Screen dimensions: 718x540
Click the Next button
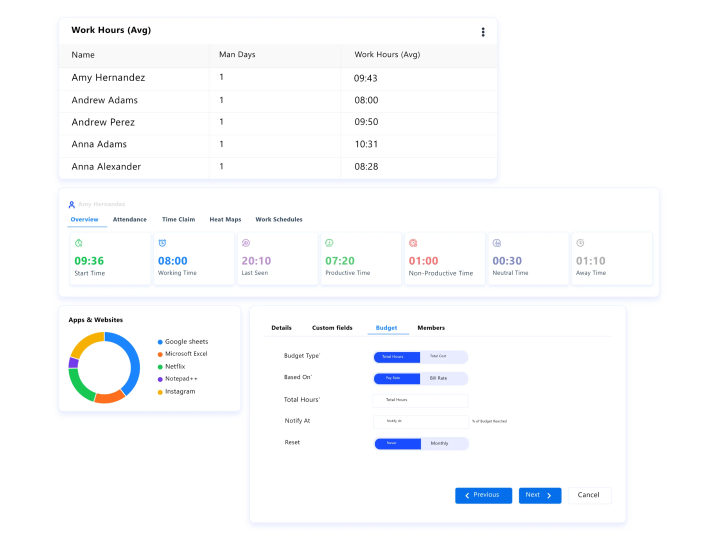tap(539, 495)
